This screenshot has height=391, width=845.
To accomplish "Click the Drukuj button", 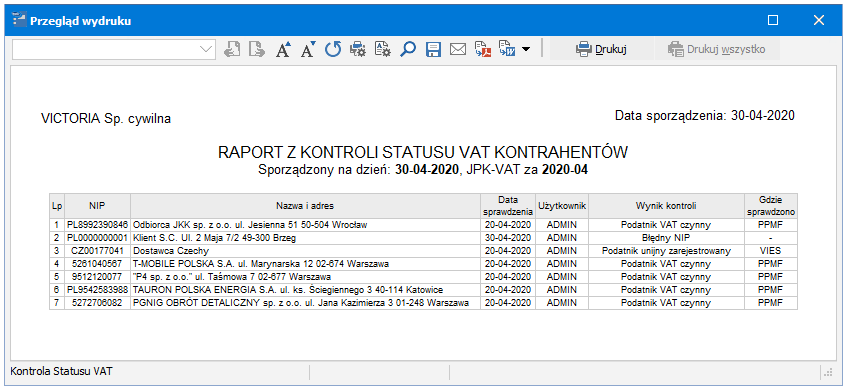I will (600, 50).
